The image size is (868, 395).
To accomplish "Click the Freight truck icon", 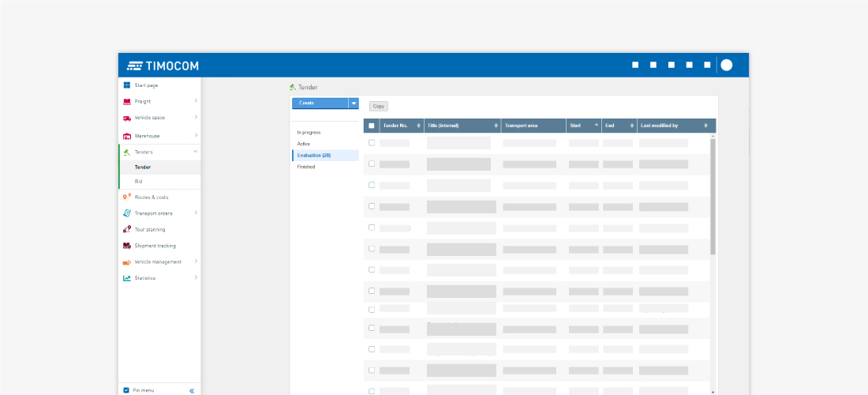I will 126,101.
